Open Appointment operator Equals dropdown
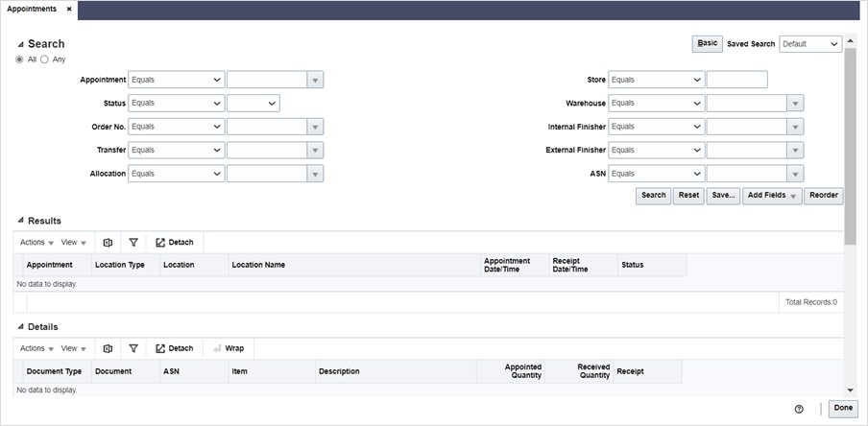The width and height of the screenshot is (868, 426). coord(176,80)
